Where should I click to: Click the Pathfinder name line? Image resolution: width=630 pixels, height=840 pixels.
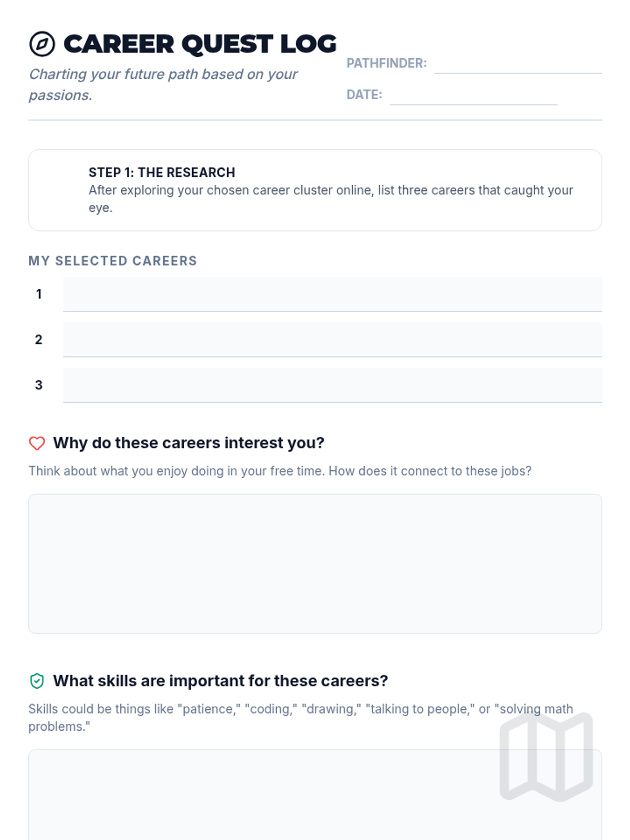[518, 65]
